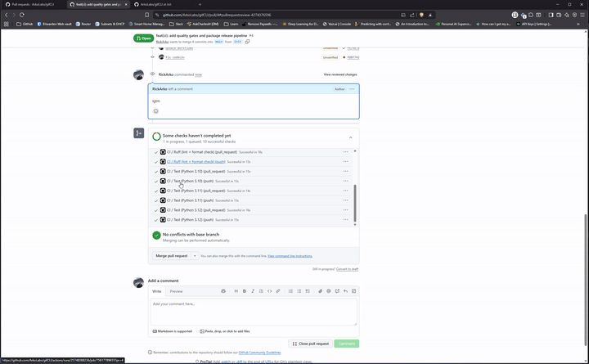Screen dimensions: 589x364
Task: Apply italic formatting in the comment
Action: tap(253, 291)
